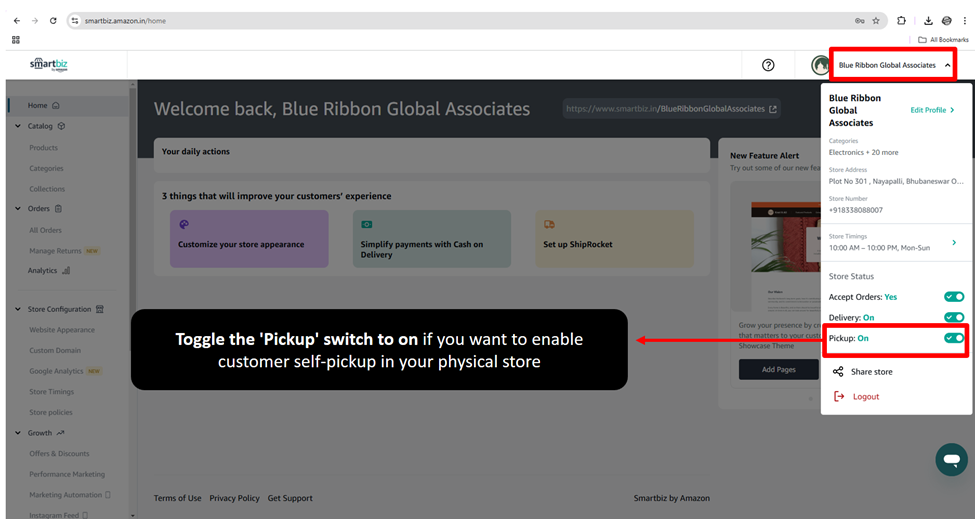Viewport: 975px width, 519px height.
Task: Open the help question mark icon
Action: tap(768, 65)
